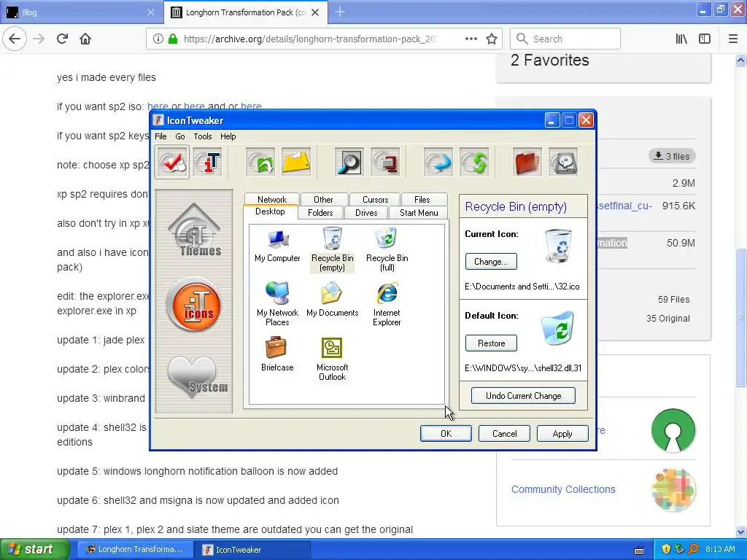Select the My Computer desktop icon
This screenshot has width=747, height=560.
(x=277, y=246)
